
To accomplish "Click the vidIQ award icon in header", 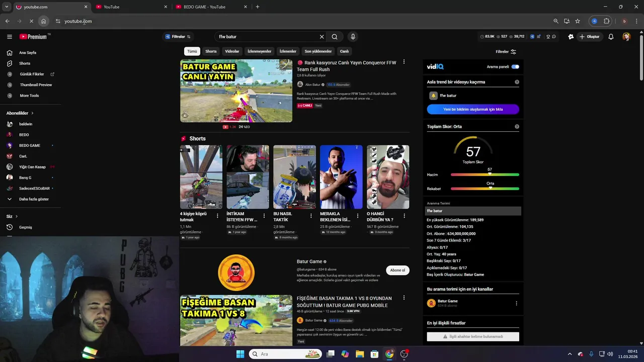I will tap(548, 37).
